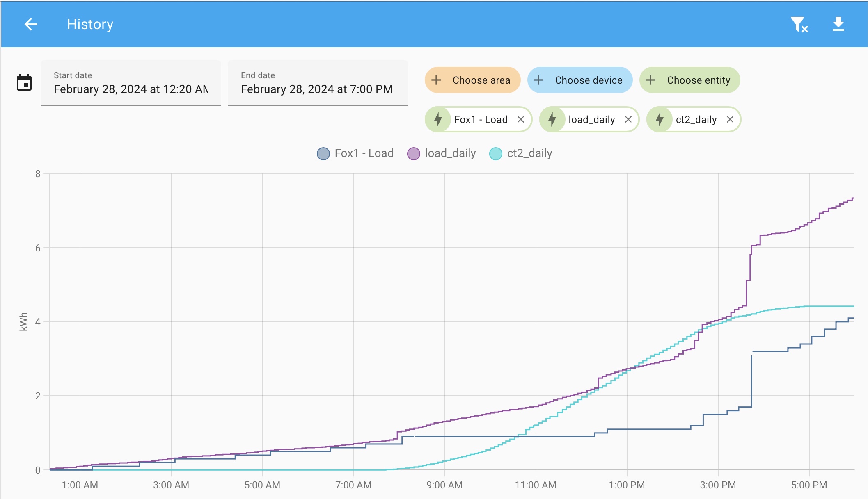
Task: Click the purple load_daily legend color circle
Action: (x=413, y=154)
